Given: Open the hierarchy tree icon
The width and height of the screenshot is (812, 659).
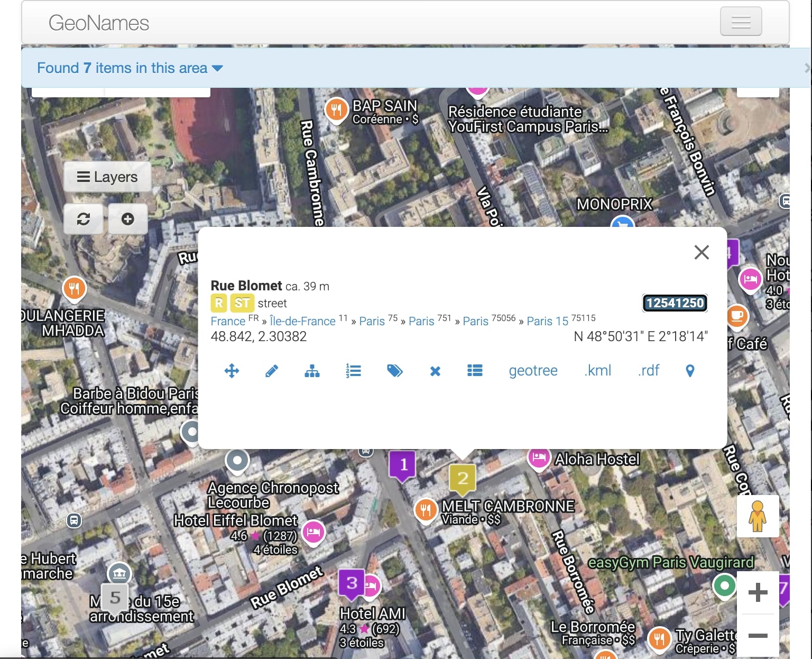Looking at the screenshot, I should pyautogui.click(x=312, y=371).
